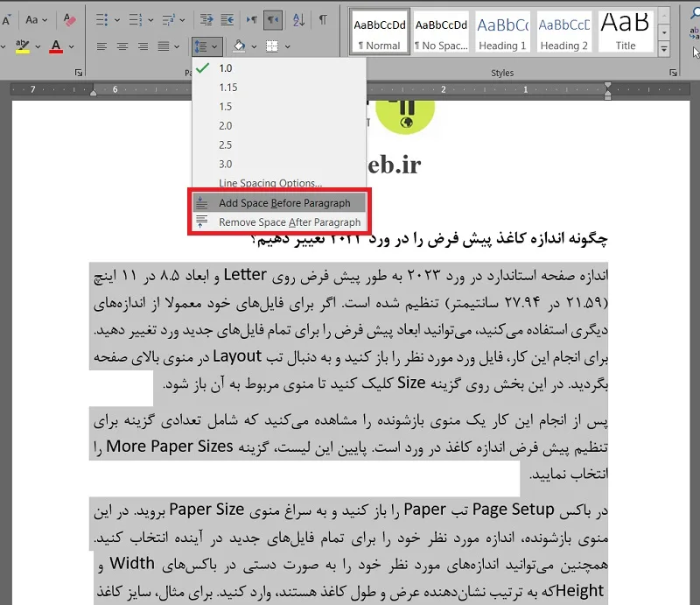
Task: Open Justify options dropdown arrow
Action: click(177, 46)
